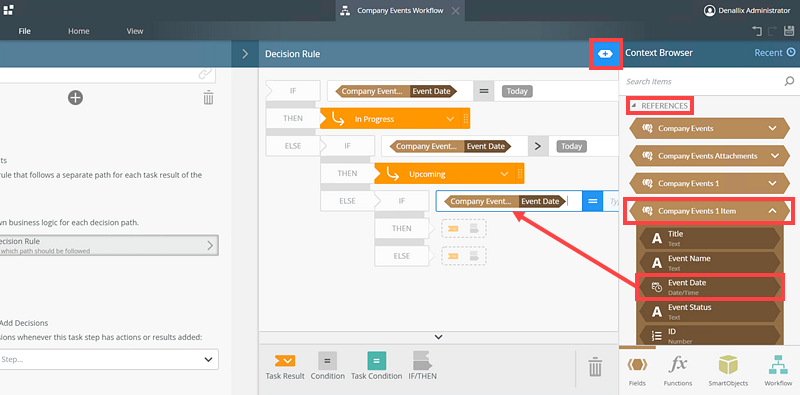Click the down chevron below the rule canvas
The height and width of the screenshot is (395, 800).
coord(438,337)
